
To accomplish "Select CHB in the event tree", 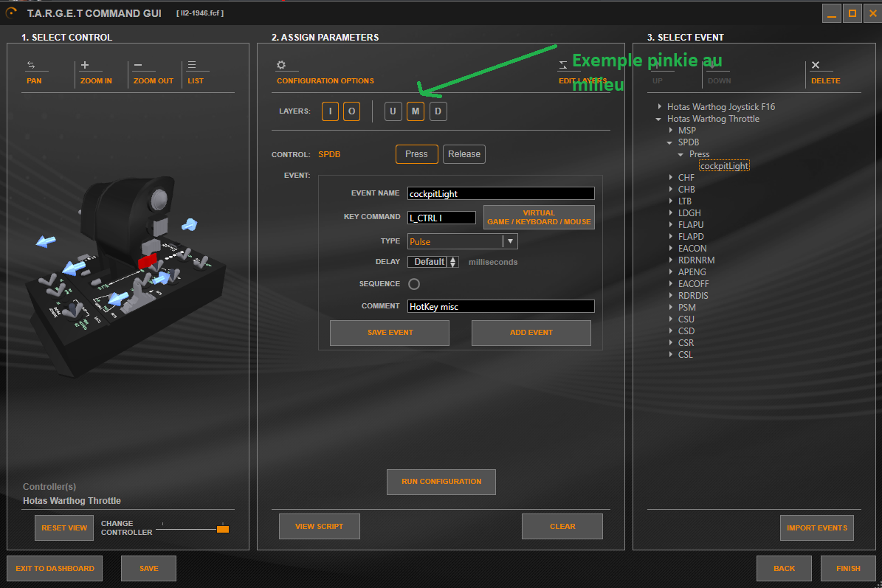I will pos(686,190).
